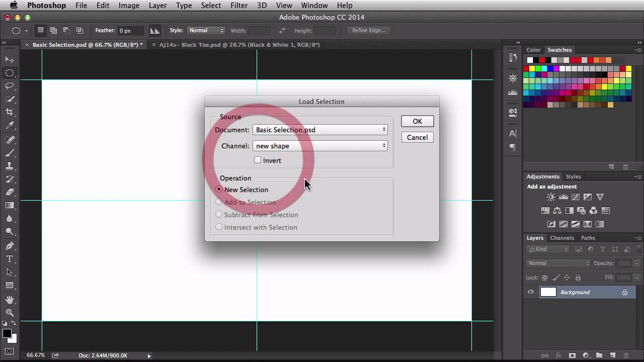Toggle anti-alias in options bar
This screenshot has height=362, width=644.
[155, 31]
